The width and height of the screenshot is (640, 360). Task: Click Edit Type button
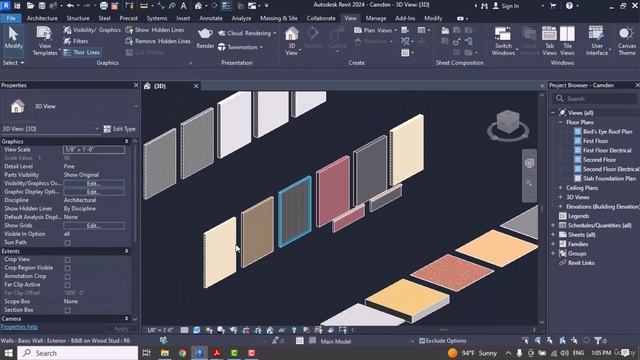tap(120, 129)
